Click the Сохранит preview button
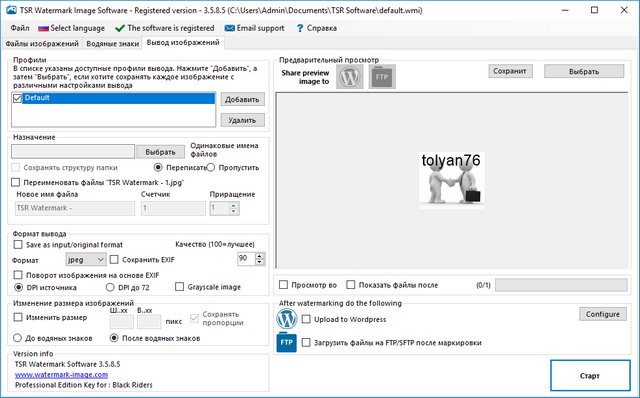This screenshot has width=640, height=398. [510, 71]
